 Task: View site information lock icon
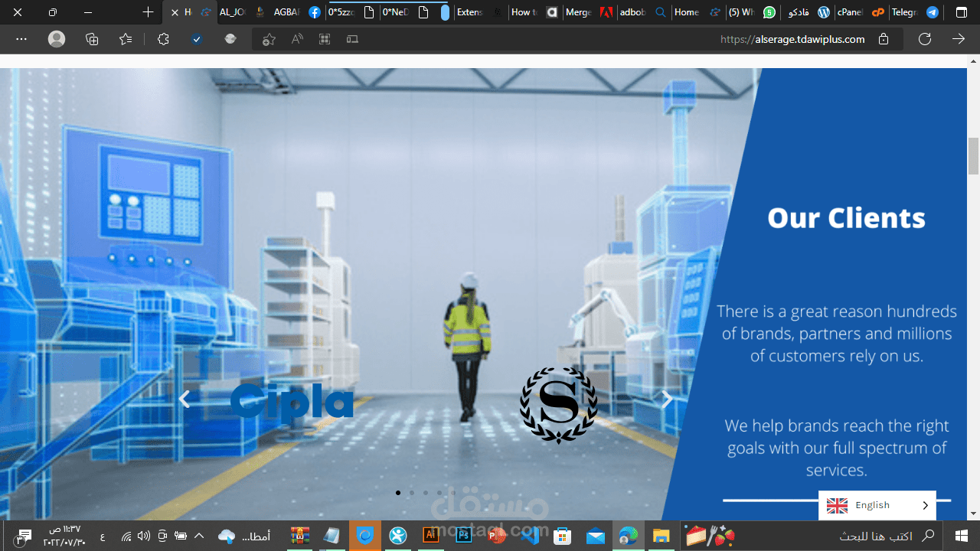click(x=884, y=39)
